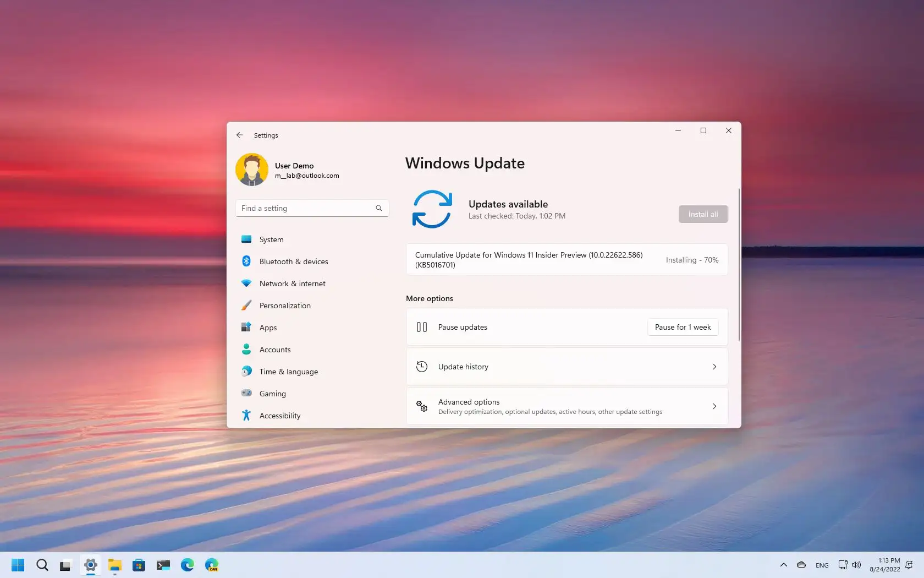Select Personalization in the sidebar

[312, 306]
